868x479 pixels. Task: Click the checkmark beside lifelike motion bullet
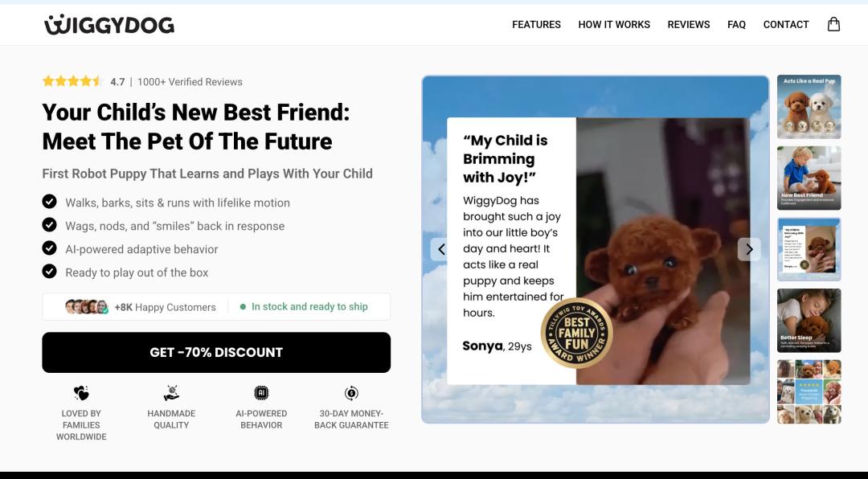49,202
